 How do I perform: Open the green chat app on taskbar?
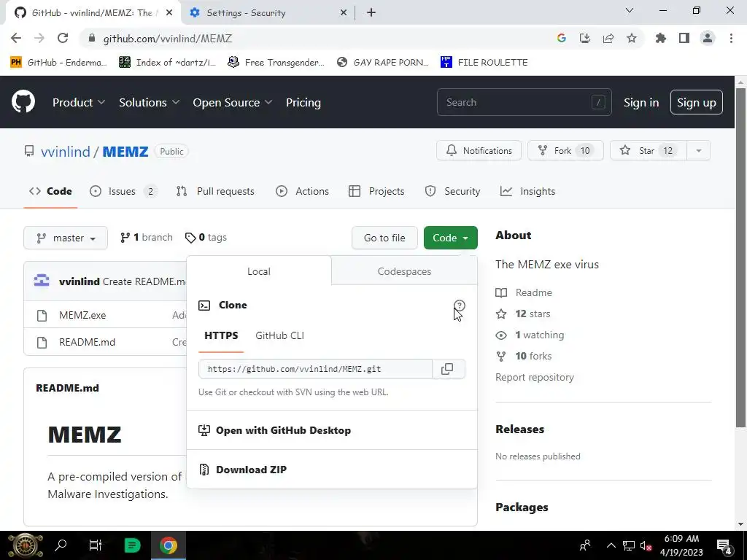(132, 545)
